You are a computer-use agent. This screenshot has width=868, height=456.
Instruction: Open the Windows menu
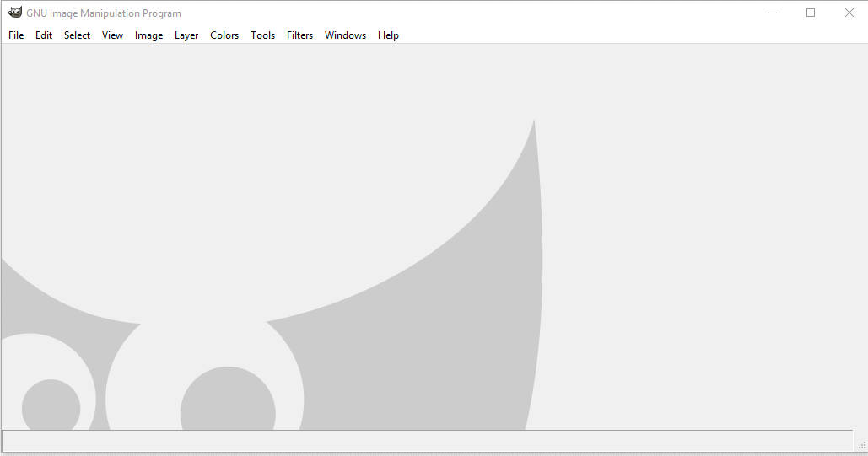[x=346, y=35]
